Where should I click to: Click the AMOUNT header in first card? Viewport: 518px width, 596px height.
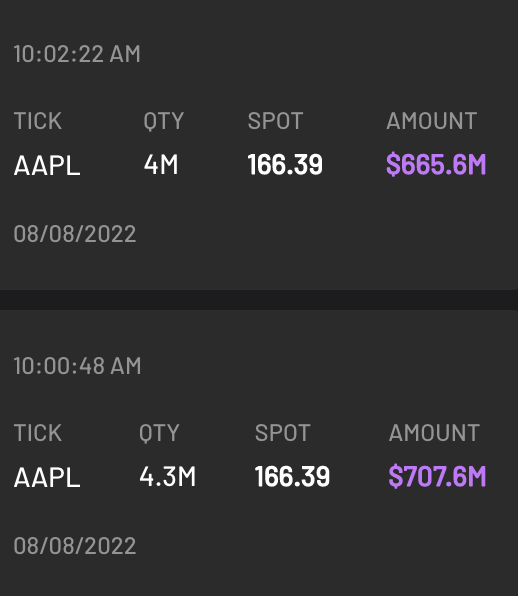(432, 121)
